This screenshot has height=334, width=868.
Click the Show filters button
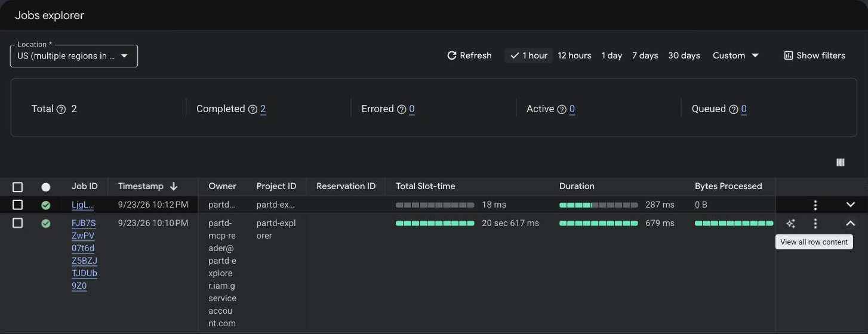814,55
